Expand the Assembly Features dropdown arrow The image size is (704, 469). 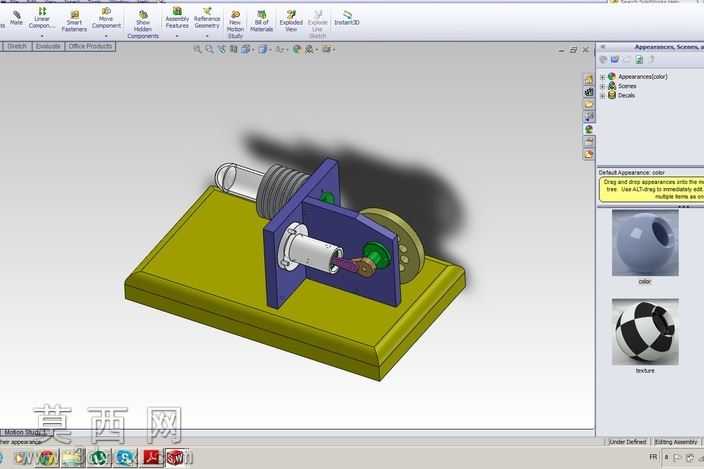(177, 36)
